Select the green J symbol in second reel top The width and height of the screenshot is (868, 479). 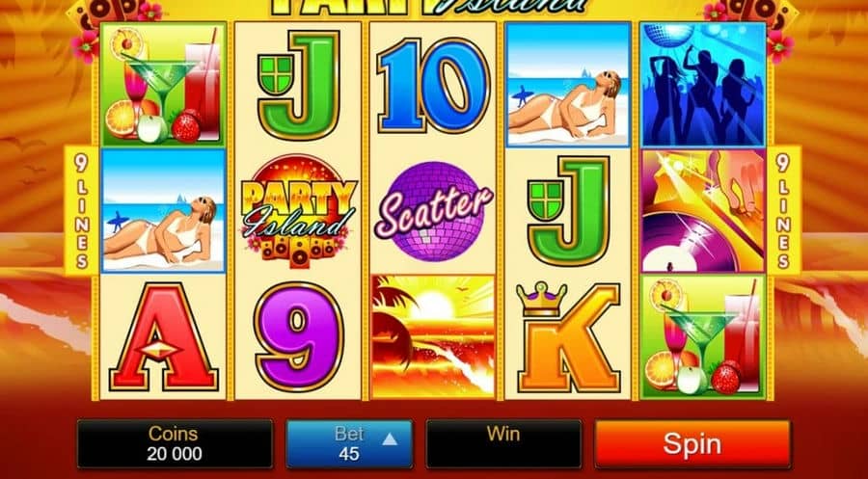[299, 85]
